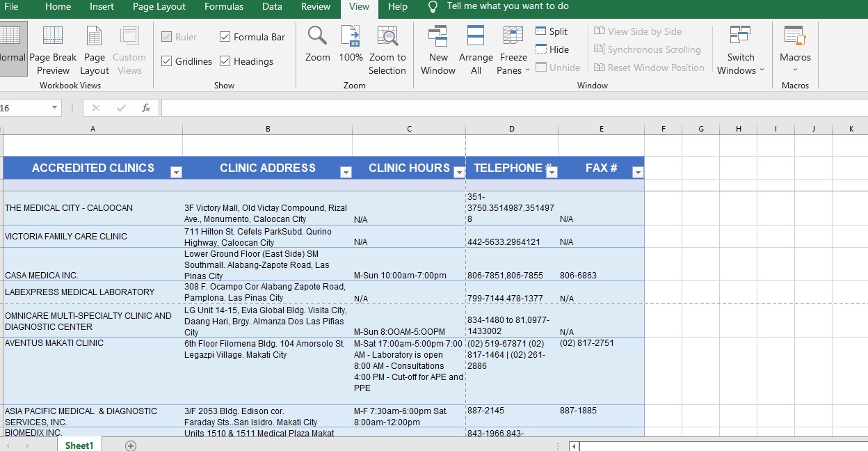868x451 pixels.
Task: Cancel formula bar entry
Action: [x=96, y=108]
